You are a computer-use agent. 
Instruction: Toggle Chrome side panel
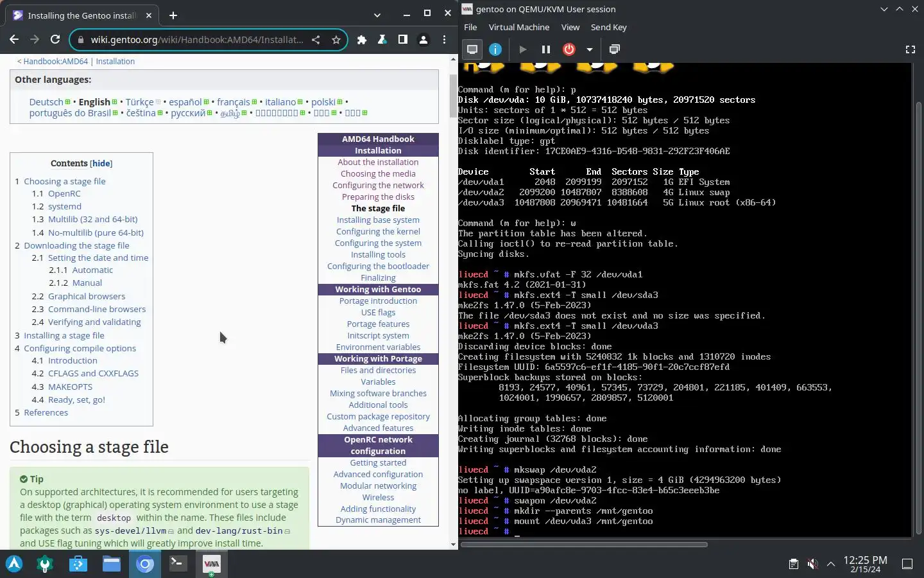point(403,40)
